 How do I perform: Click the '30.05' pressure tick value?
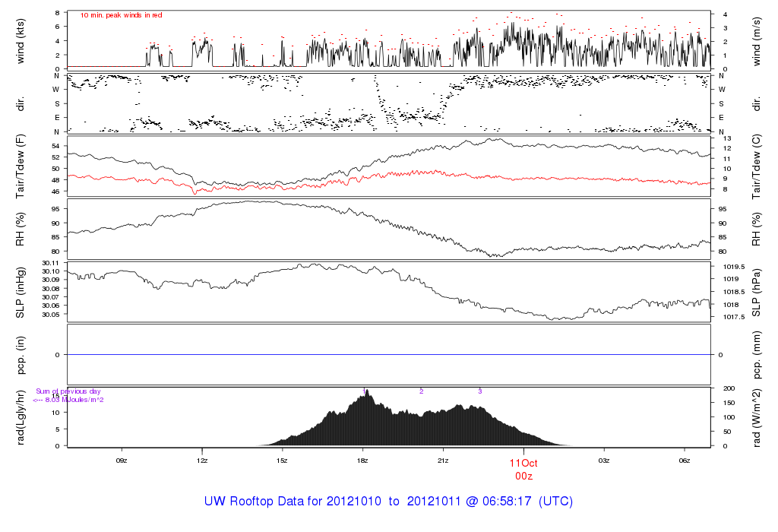click(x=51, y=314)
